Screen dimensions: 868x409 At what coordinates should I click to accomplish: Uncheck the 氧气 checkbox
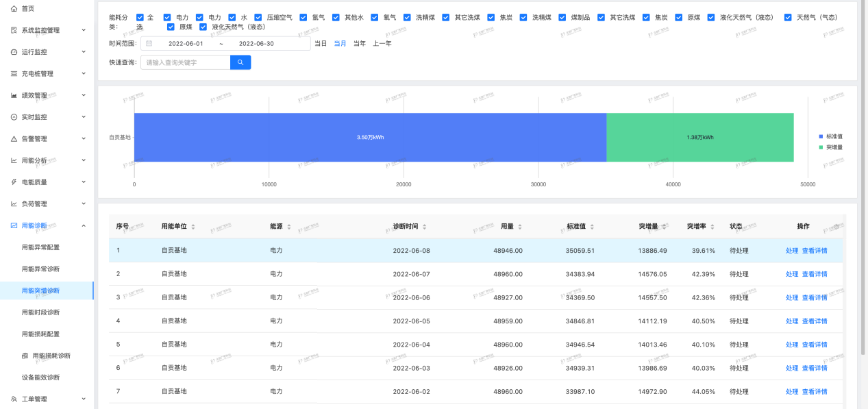coord(375,17)
